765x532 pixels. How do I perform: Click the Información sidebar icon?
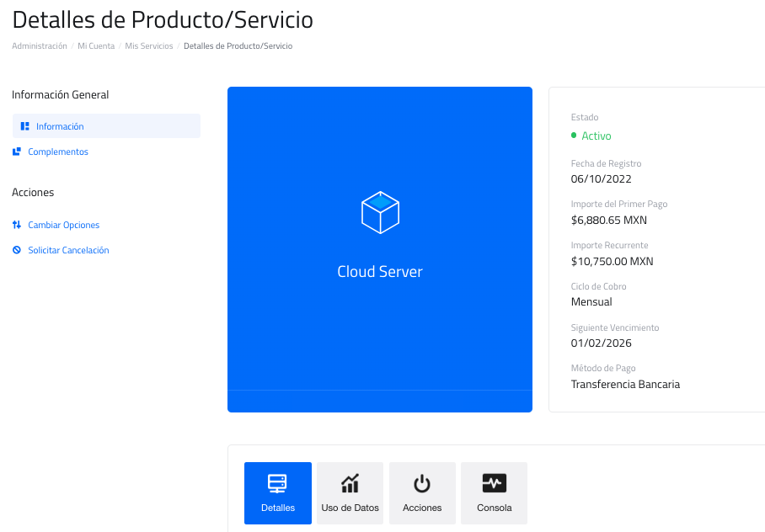[25, 126]
